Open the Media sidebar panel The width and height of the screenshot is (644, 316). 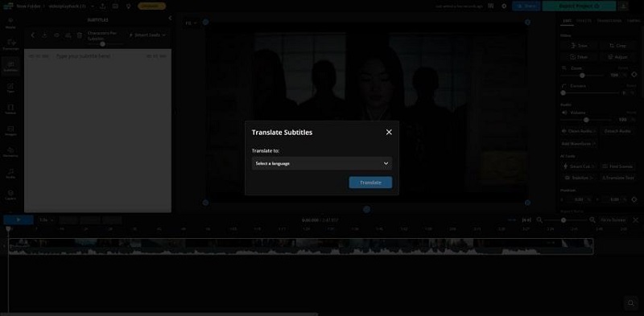click(10, 23)
